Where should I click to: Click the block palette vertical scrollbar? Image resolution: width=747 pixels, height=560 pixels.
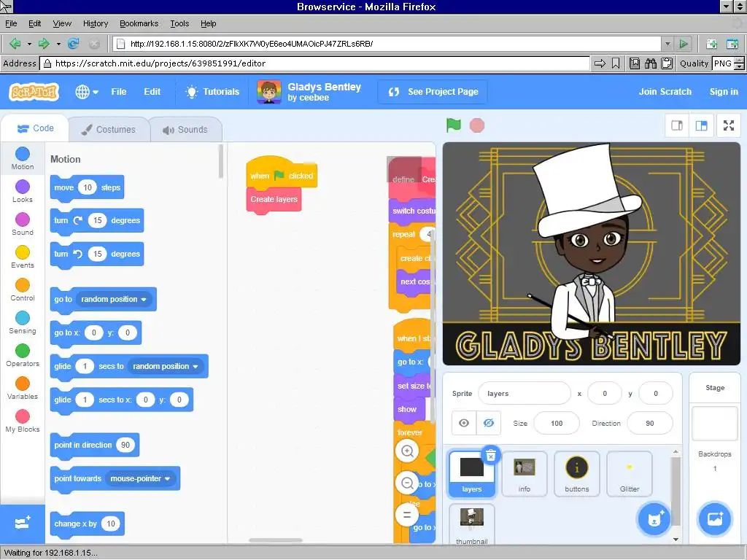click(x=220, y=161)
